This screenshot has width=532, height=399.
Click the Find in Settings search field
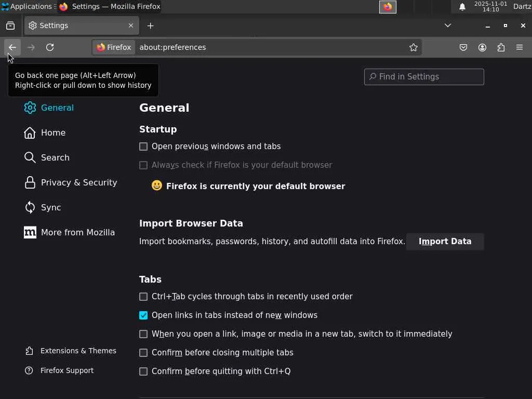click(x=424, y=77)
